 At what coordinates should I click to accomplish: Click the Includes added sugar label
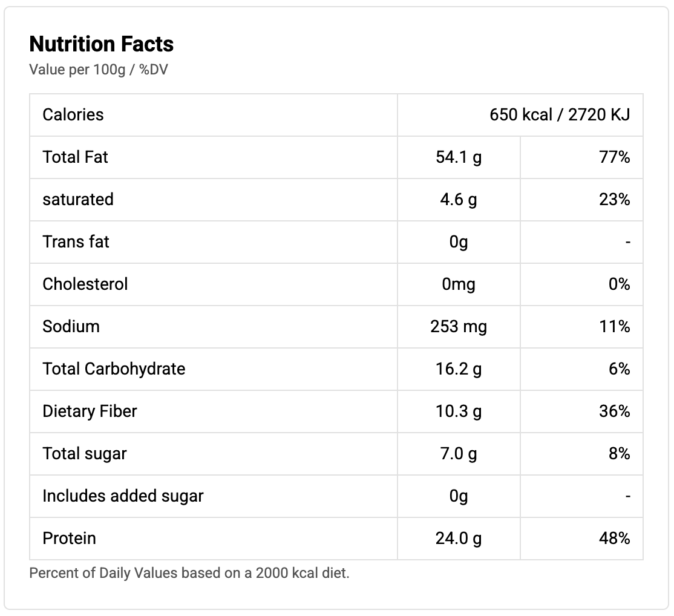[x=123, y=496]
